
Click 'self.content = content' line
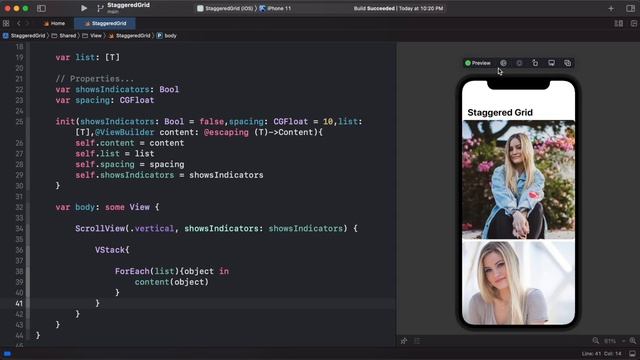[129, 143]
